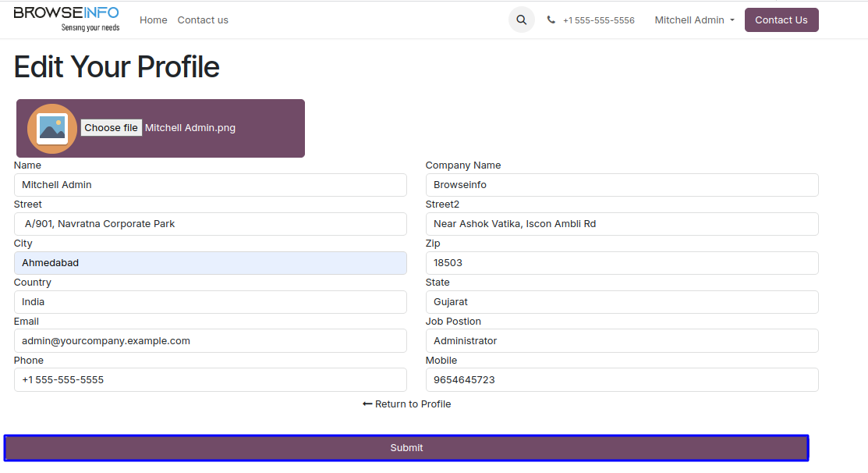Expand the Mitchell Admin user dropdown
868x473 pixels.
[x=694, y=20]
